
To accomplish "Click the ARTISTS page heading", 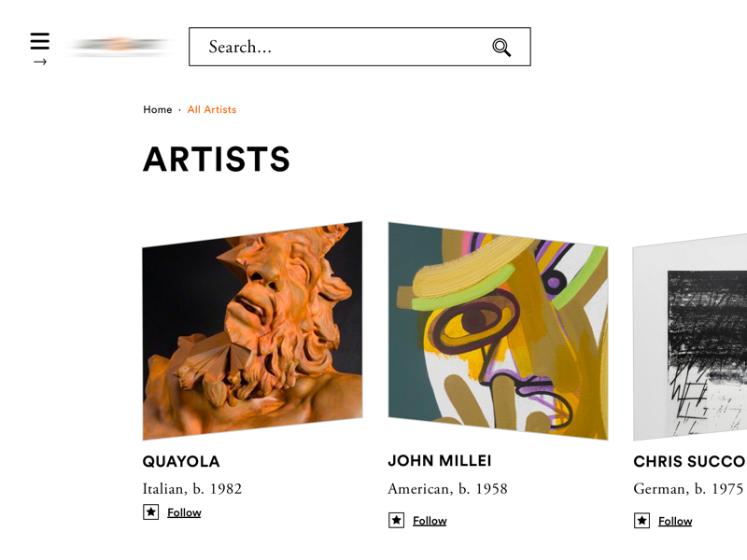I will (x=217, y=160).
